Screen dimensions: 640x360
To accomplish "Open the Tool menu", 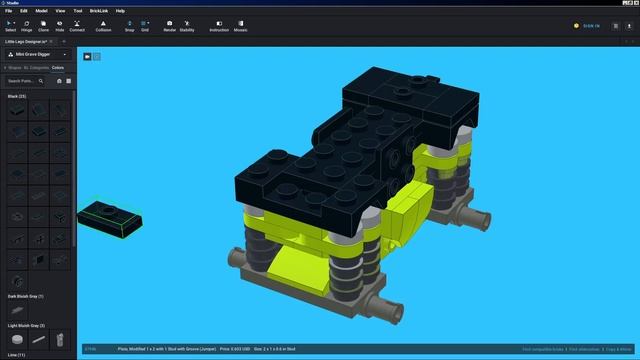I will (78, 11).
